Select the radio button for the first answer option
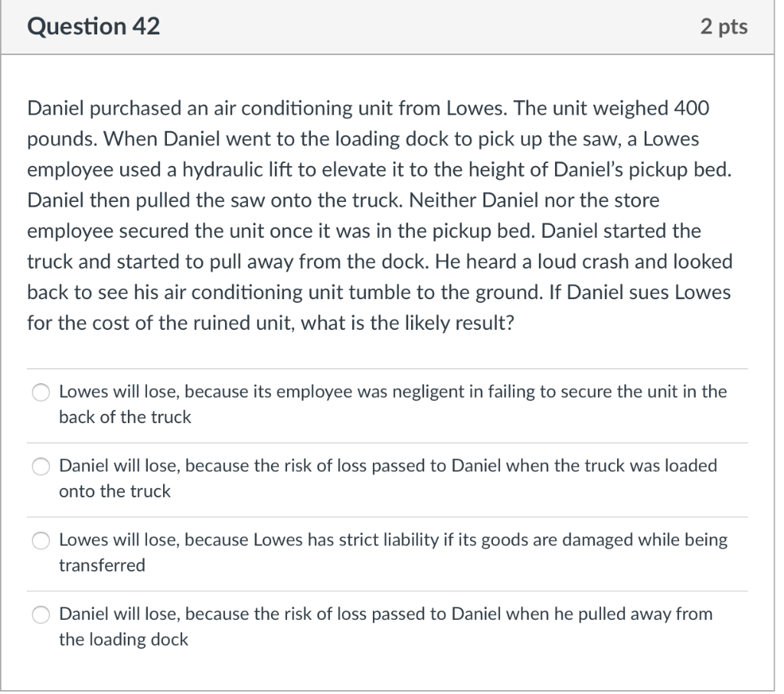Image resolution: width=784 pixels, height=694 pixels. [40, 392]
